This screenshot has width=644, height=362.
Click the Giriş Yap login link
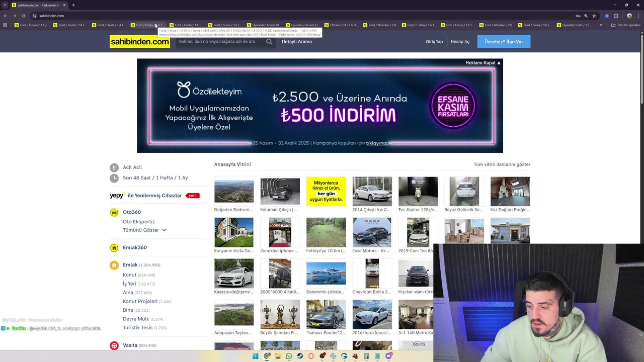[x=434, y=42]
